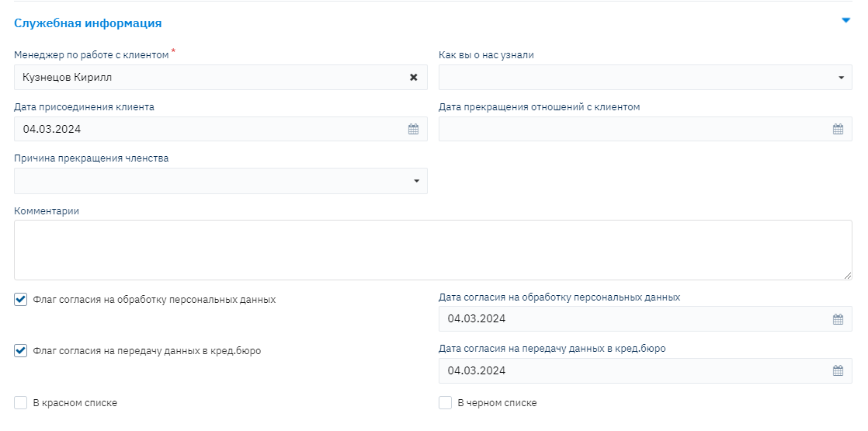This screenshot has height=431, width=868.
Task: Open calendar for Дата присоединения клиента
Action: tap(413, 130)
